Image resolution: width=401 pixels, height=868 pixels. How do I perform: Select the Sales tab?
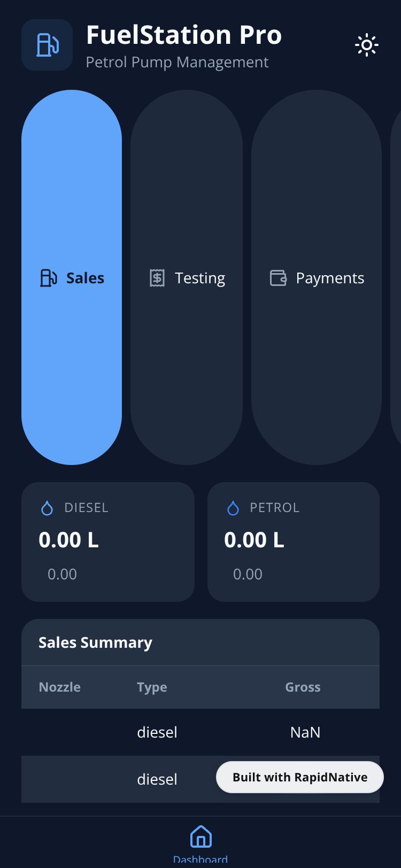(72, 277)
